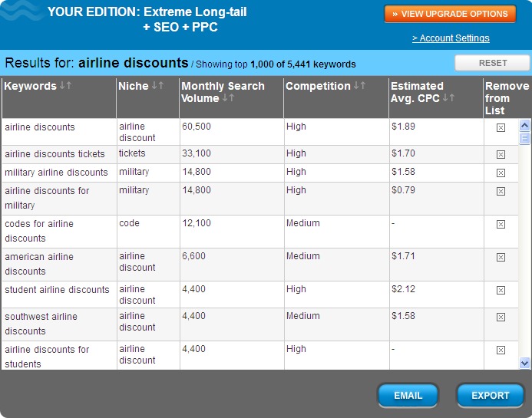Click scrollbar down arrow in results table
This screenshot has height=418, width=532.
pyautogui.click(x=525, y=363)
